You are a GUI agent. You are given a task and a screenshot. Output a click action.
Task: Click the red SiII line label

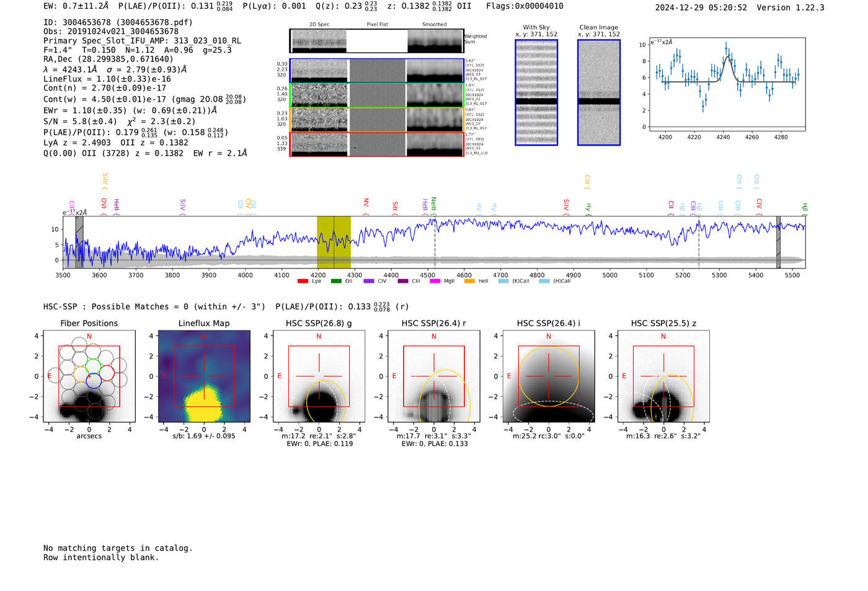tap(395, 207)
